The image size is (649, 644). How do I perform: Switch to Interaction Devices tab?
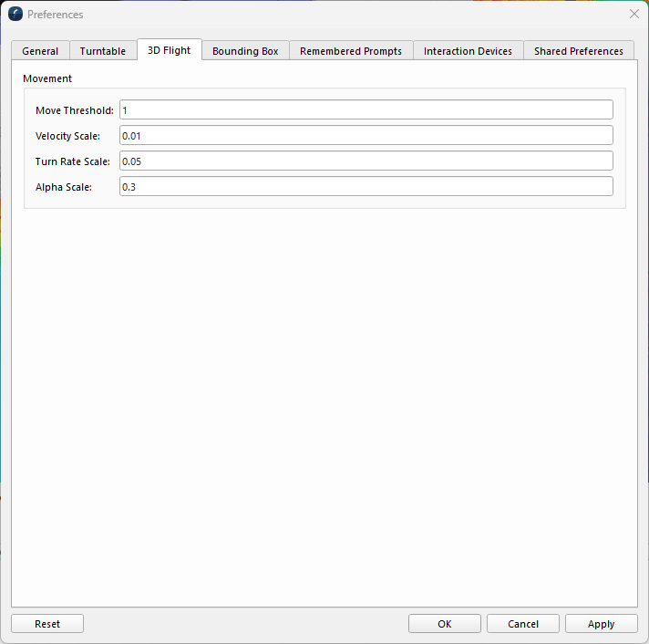click(x=469, y=51)
